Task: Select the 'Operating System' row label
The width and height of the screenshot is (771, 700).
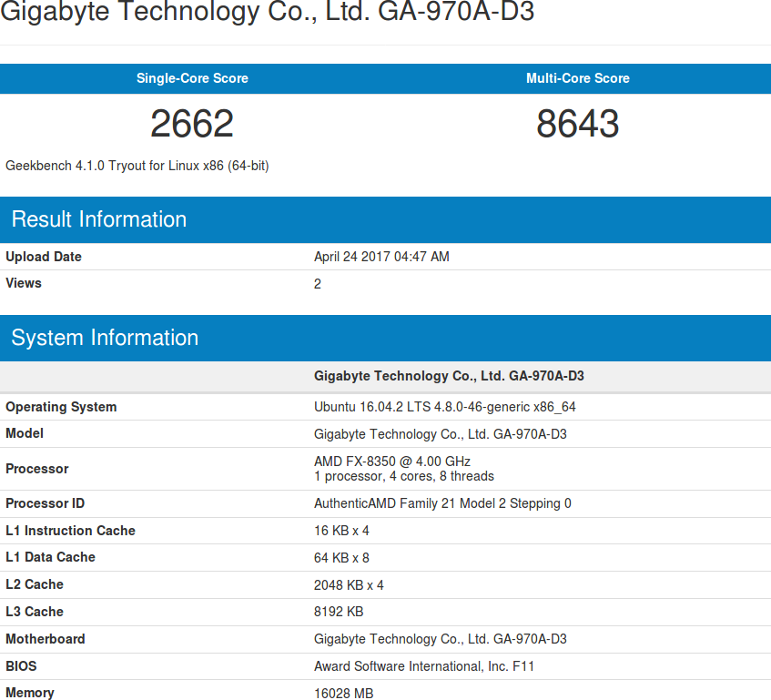Action: pyautogui.click(x=61, y=407)
